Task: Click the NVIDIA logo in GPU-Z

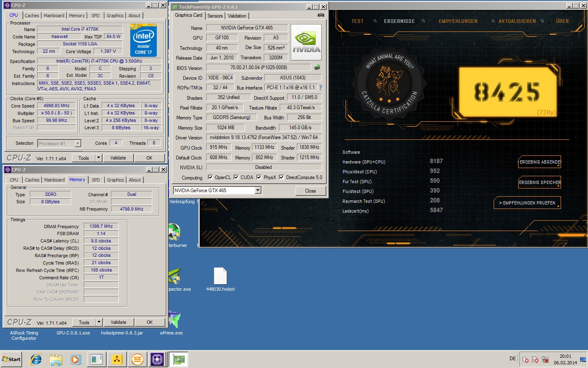Action: tap(306, 43)
